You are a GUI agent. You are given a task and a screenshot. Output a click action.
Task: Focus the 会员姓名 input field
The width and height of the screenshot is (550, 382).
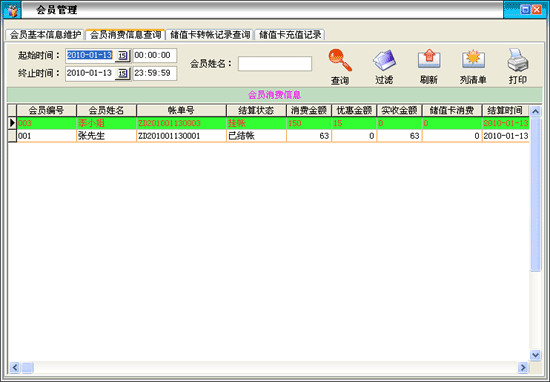coord(275,64)
